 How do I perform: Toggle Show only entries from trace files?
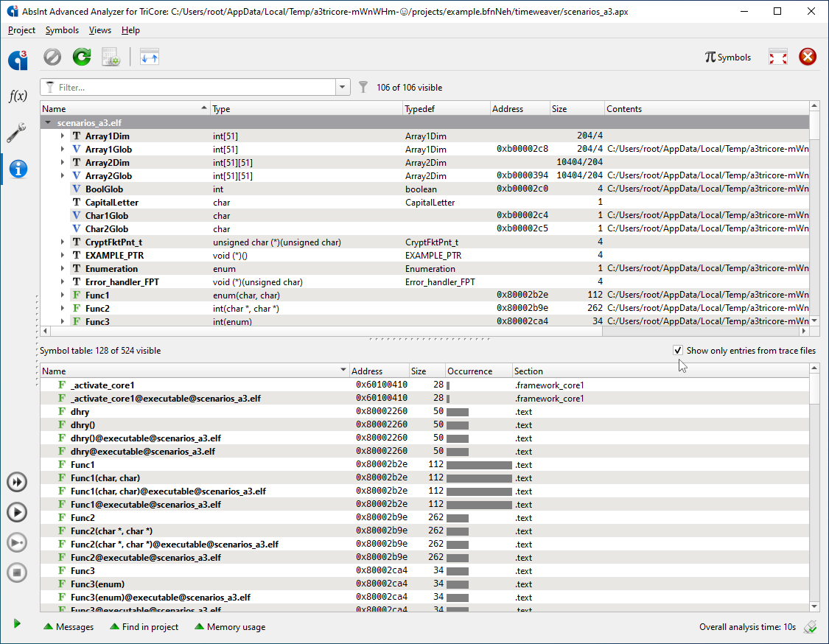pos(678,350)
